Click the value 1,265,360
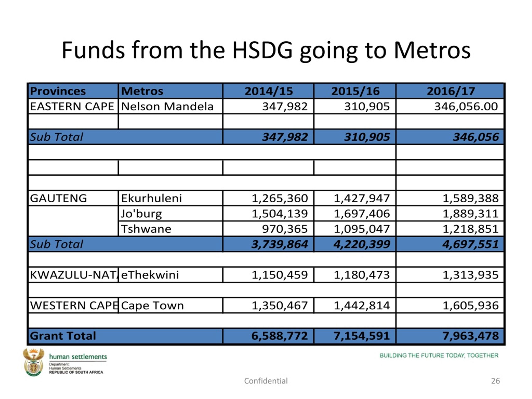This screenshot has height=399, width=532. (x=280, y=198)
